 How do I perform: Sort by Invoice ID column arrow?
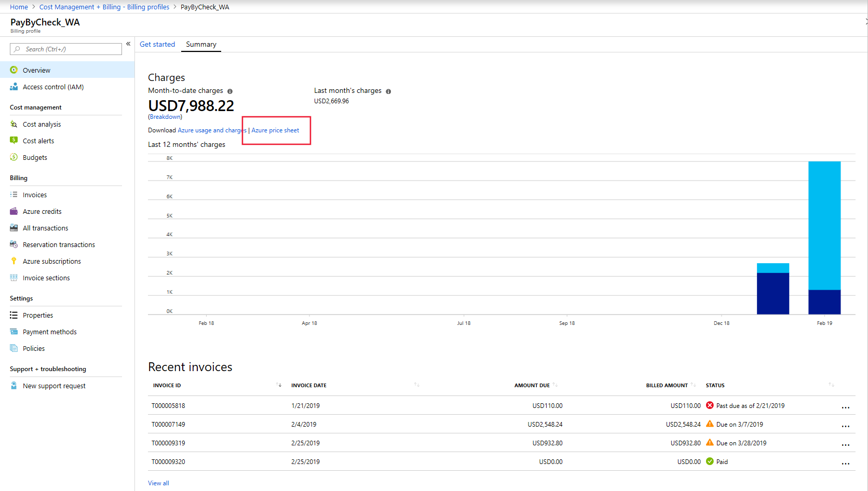[279, 385]
